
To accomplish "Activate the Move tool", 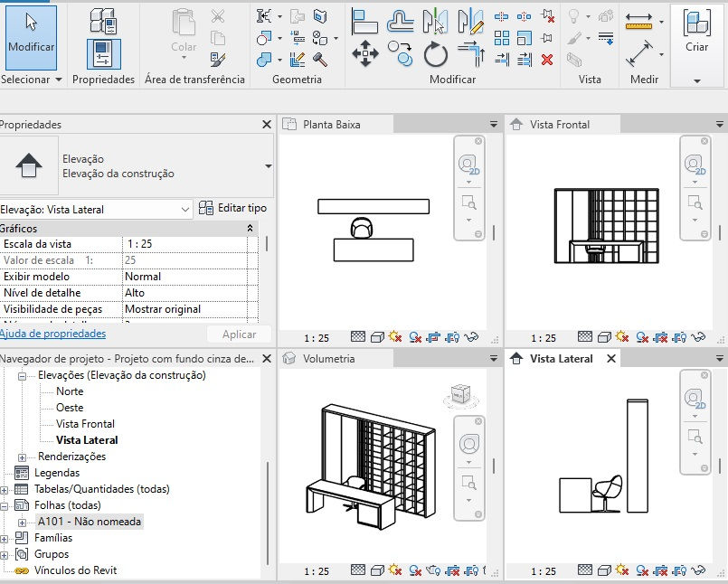I will pyautogui.click(x=365, y=54).
